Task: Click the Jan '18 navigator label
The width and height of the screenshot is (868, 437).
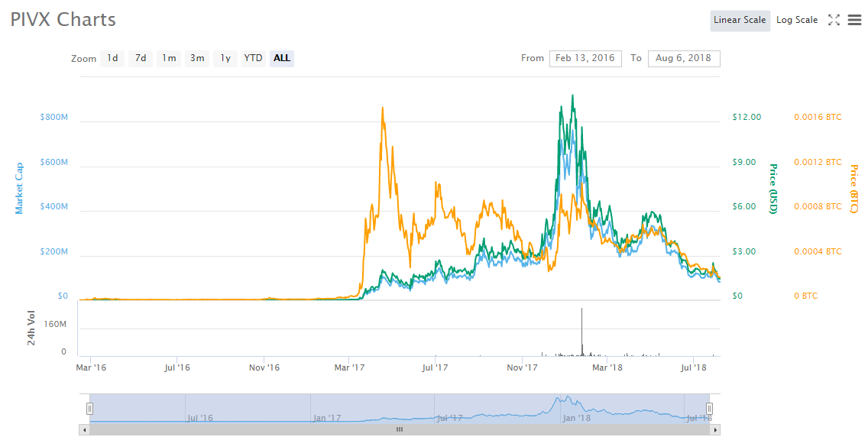Action: tap(576, 418)
